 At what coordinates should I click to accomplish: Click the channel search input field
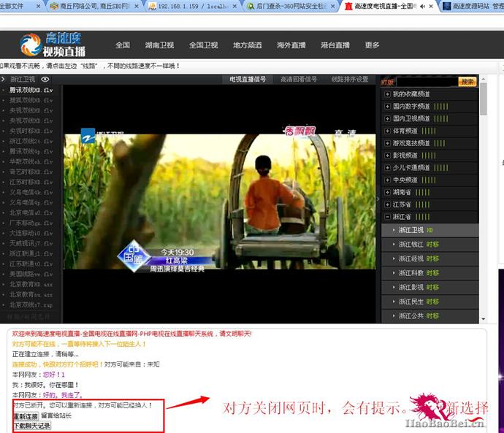[x=427, y=82]
